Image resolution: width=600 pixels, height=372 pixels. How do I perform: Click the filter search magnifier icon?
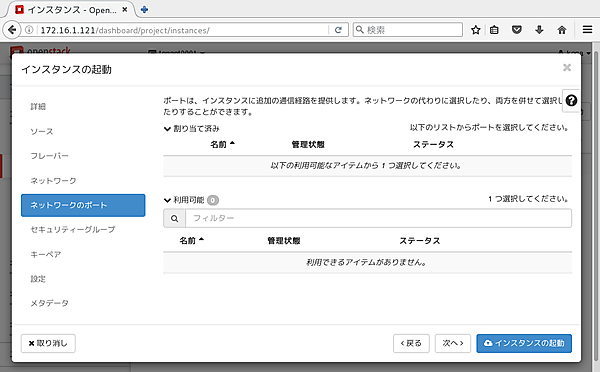(x=174, y=219)
